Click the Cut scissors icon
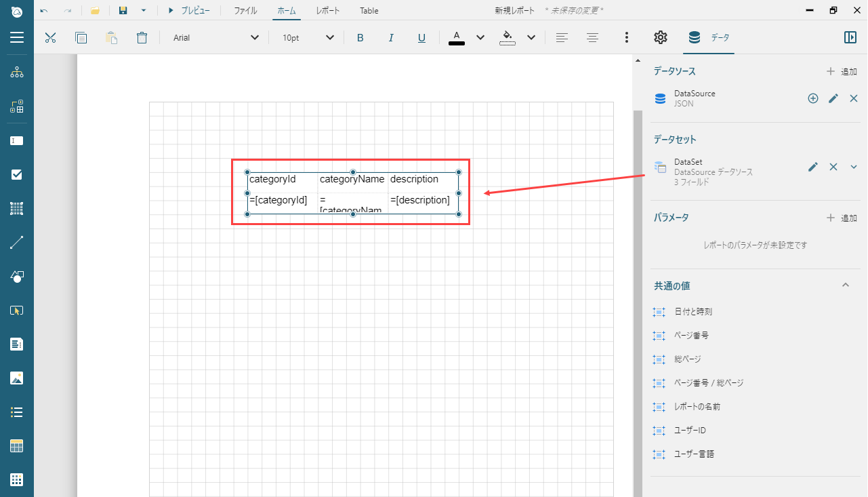868x497 pixels. [x=50, y=38]
